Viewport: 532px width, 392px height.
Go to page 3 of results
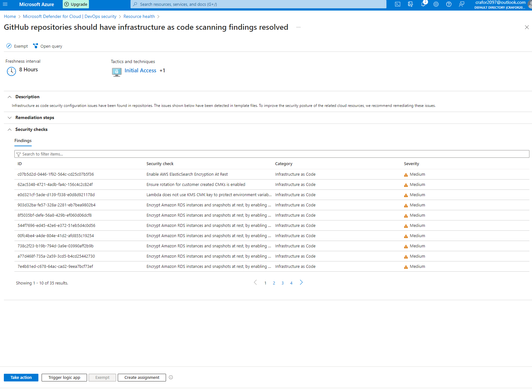(x=282, y=283)
